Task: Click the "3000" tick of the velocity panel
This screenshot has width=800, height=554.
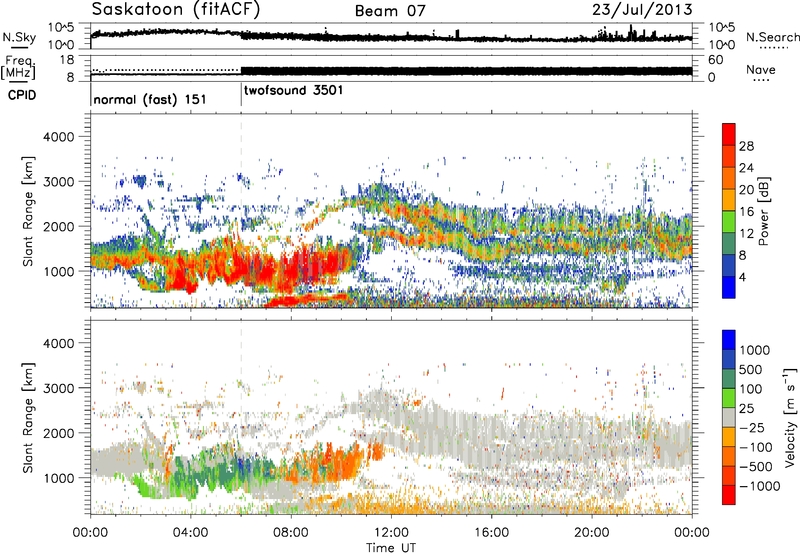Action: pyautogui.click(x=59, y=388)
